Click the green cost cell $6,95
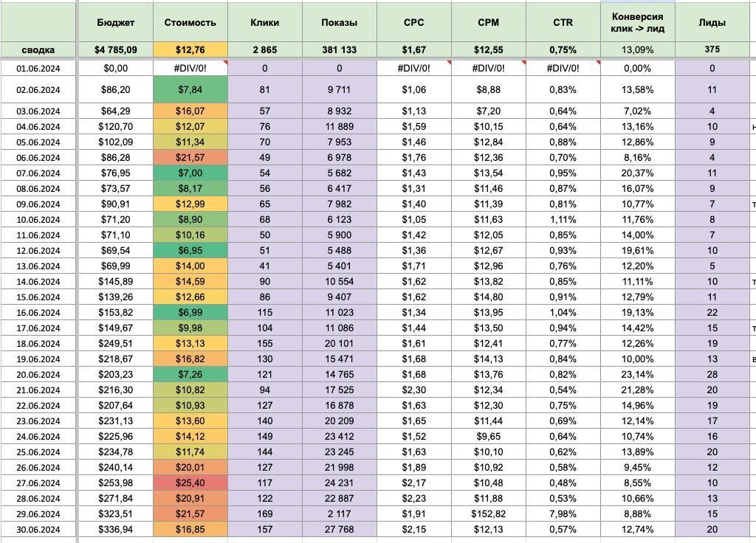Image resolution: width=756 pixels, height=543 pixels. pos(190,251)
